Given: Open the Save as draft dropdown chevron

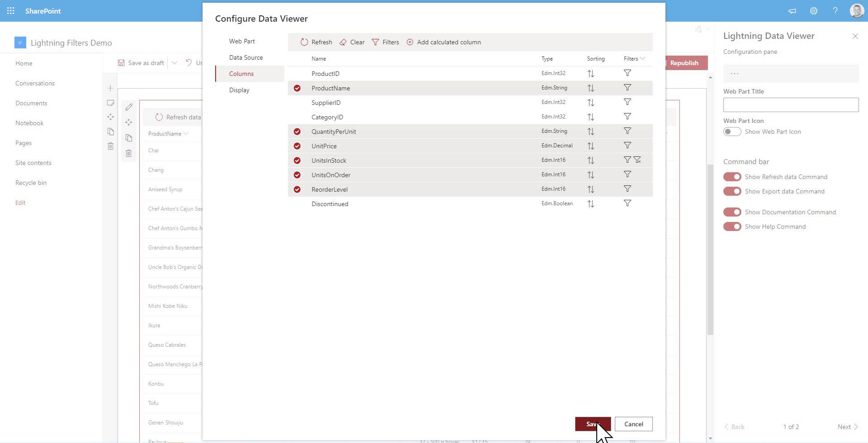Looking at the screenshot, I should (174, 63).
